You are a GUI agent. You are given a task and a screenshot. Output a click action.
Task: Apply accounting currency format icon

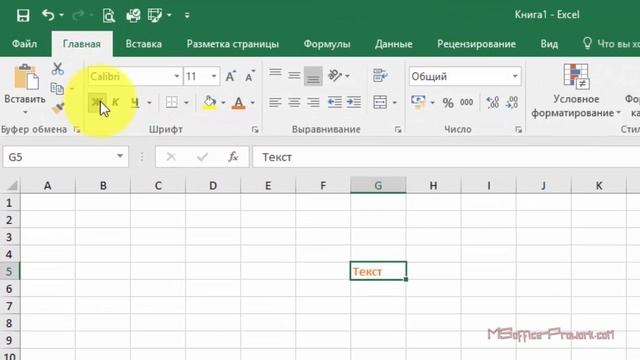click(x=419, y=102)
